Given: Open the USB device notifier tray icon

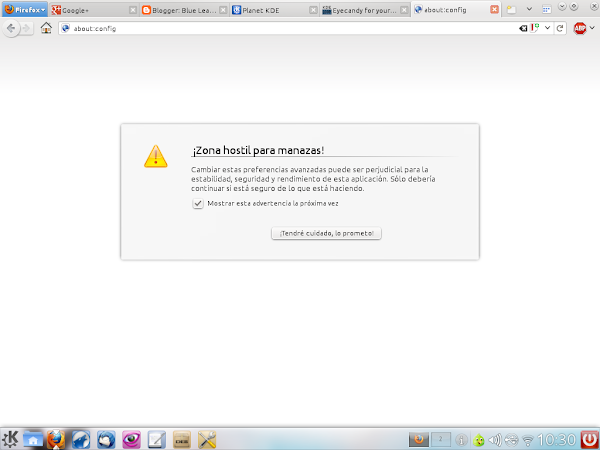Looking at the screenshot, I should click(512, 440).
